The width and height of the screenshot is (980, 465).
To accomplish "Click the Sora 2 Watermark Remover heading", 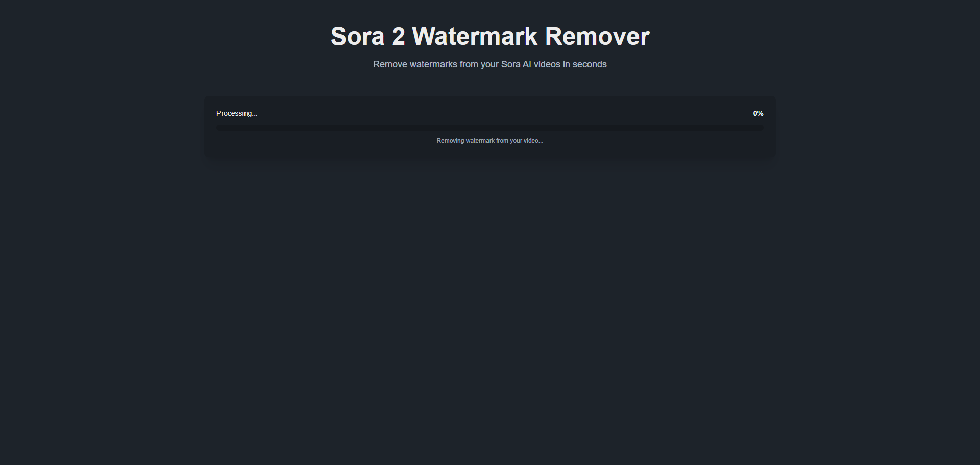I will [x=490, y=37].
